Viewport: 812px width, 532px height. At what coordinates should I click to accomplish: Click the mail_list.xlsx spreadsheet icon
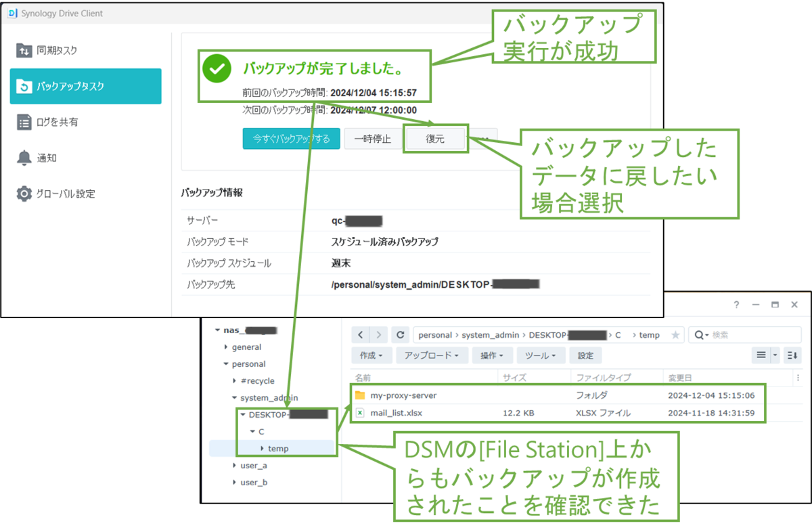tap(360, 413)
